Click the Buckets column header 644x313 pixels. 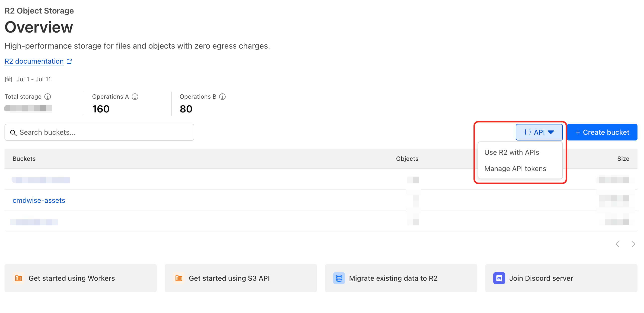click(24, 159)
